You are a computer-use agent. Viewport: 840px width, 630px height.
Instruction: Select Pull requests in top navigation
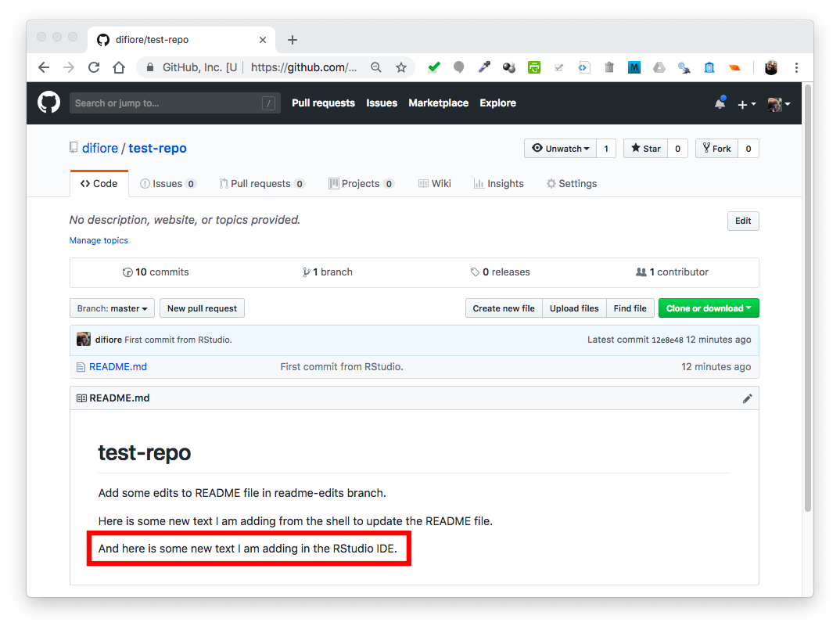323,103
